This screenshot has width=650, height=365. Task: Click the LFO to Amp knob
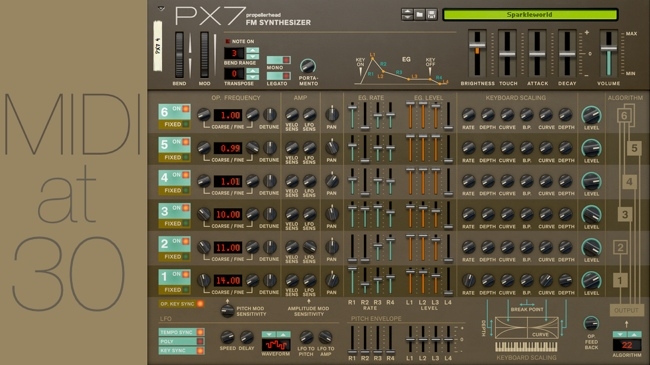point(325,337)
